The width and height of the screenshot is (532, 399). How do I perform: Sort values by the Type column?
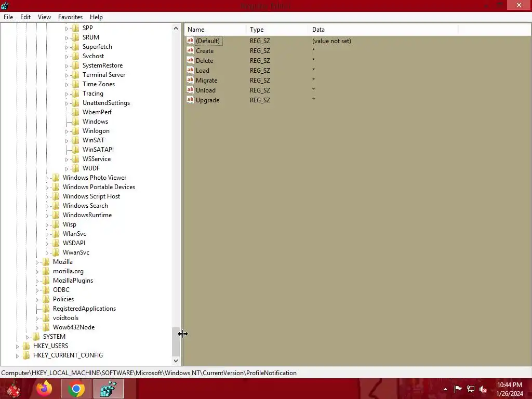[x=277, y=30]
